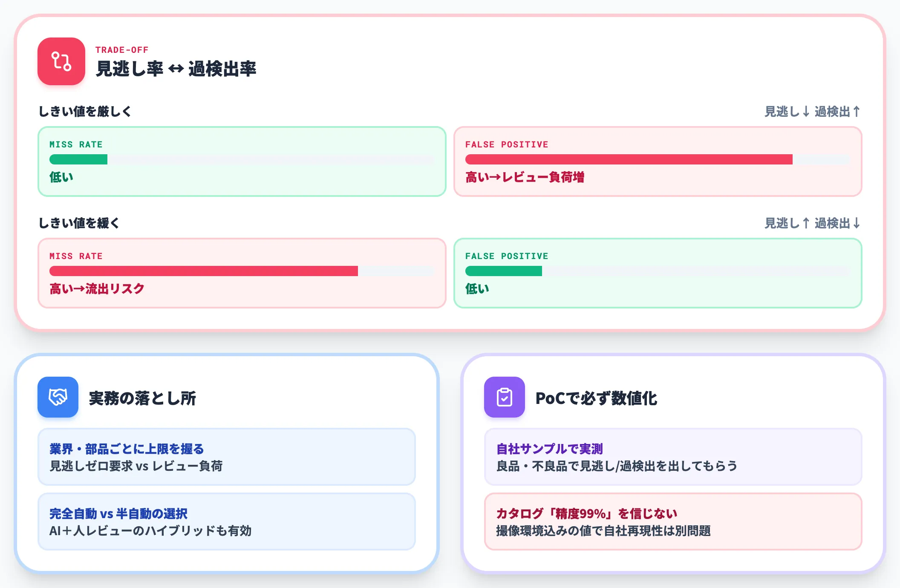This screenshot has height=588, width=900.
Task: Click the green MISS RATE label
Action: pos(76,144)
